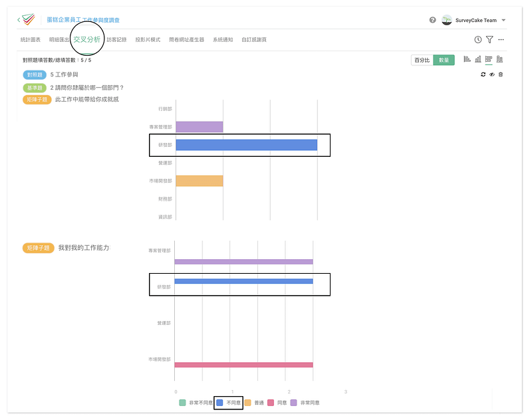The height and width of the screenshot is (418, 532).
Task: Click the purple 專案管理部 bar in bottom chart
Action: coord(243,262)
